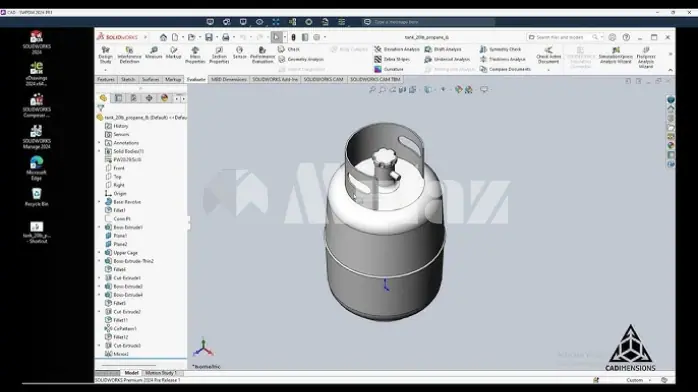Open the SOLIDWORKS 2024 desktop shortcut
The image size is (698, 392).
tap(37, 43)
